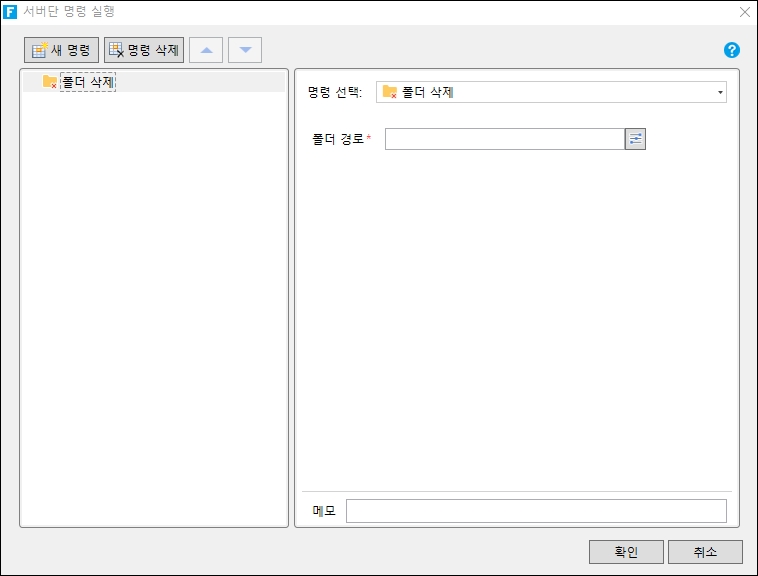
Task: Close the 서버단 명령 실행 dialog window
Action: point(744,12)
